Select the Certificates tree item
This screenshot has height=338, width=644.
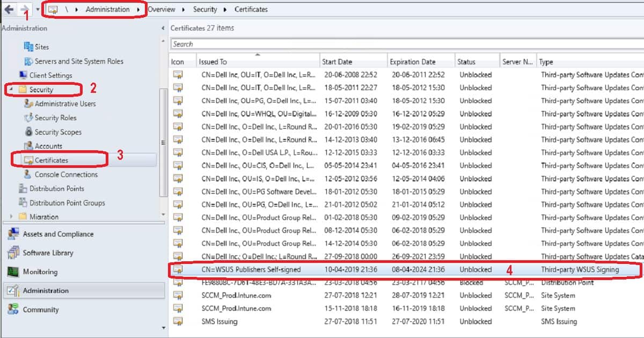(52, 160)
